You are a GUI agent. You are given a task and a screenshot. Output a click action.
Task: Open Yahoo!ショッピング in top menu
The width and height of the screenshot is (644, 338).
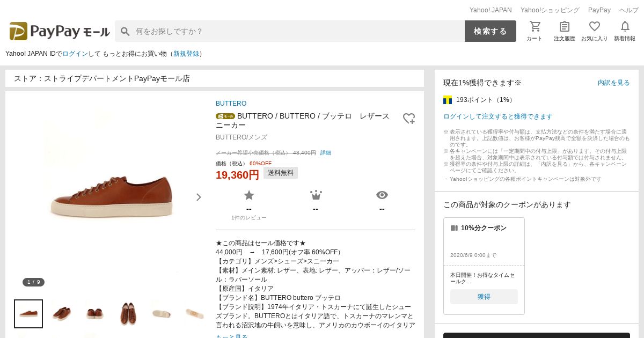pyautogui.click(x=550, y=10)
